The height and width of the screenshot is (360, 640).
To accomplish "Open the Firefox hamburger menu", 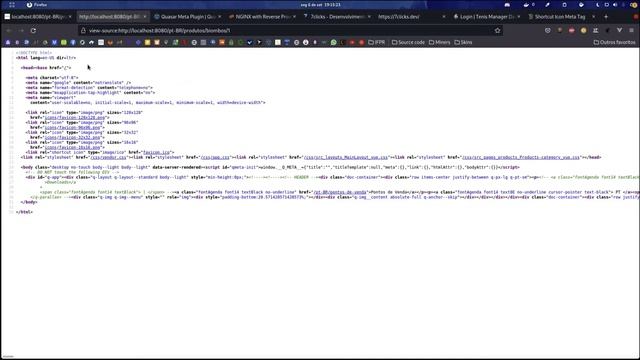I will click(631, 31).
